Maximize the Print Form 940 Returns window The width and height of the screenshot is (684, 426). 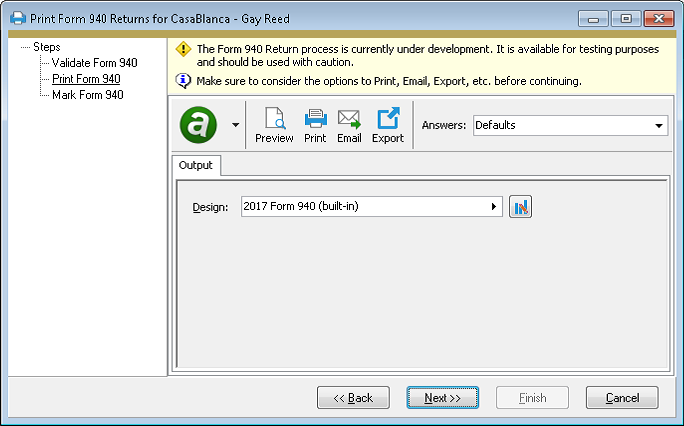(626, 19)
